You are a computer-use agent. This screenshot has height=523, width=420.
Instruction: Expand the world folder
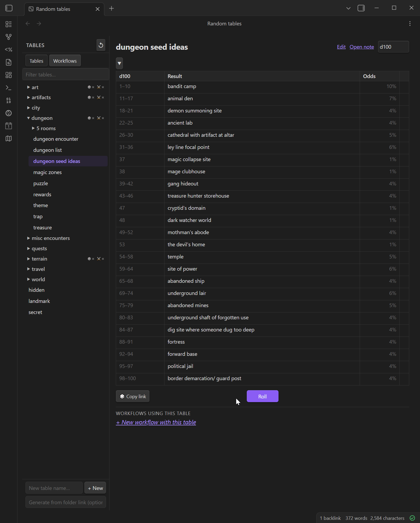pos(28,279)
